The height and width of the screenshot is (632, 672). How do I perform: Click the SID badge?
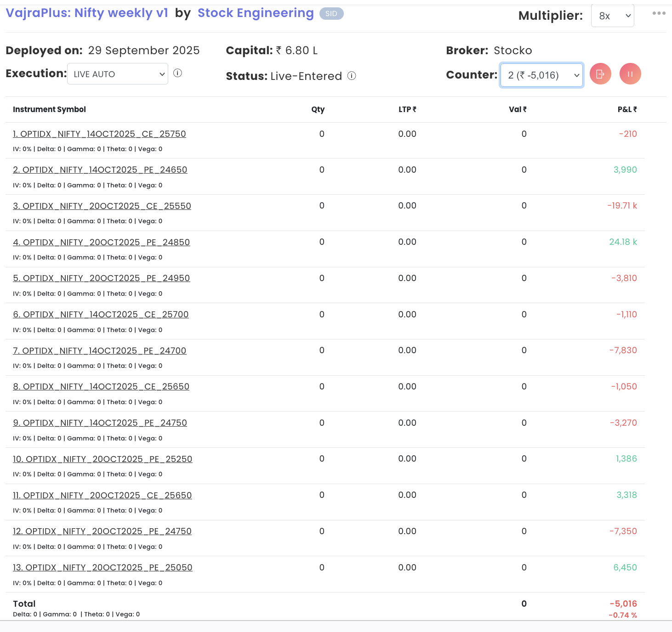pos(331,14)
